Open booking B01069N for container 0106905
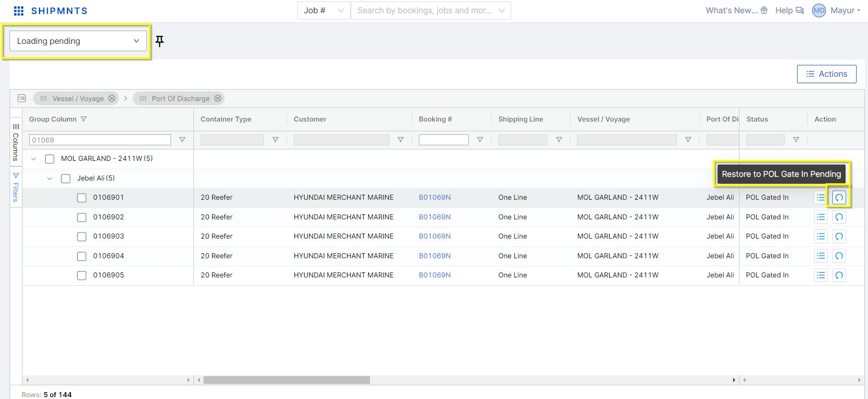 click(x=434, y=275)
